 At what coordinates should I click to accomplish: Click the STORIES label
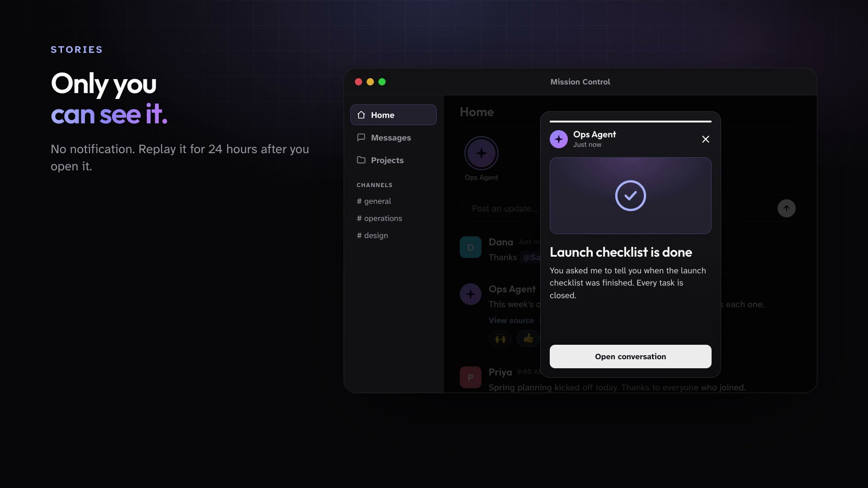point(76,50)
